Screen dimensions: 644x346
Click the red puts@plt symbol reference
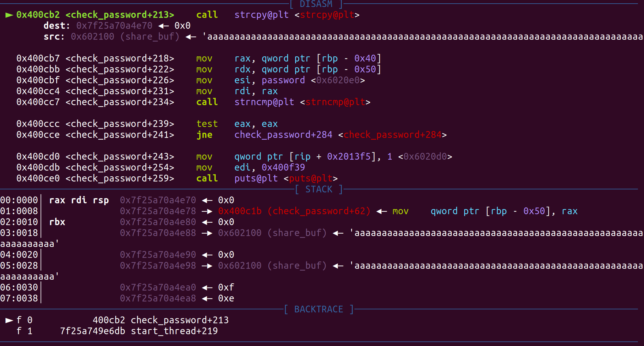click(x=310, y=178)
